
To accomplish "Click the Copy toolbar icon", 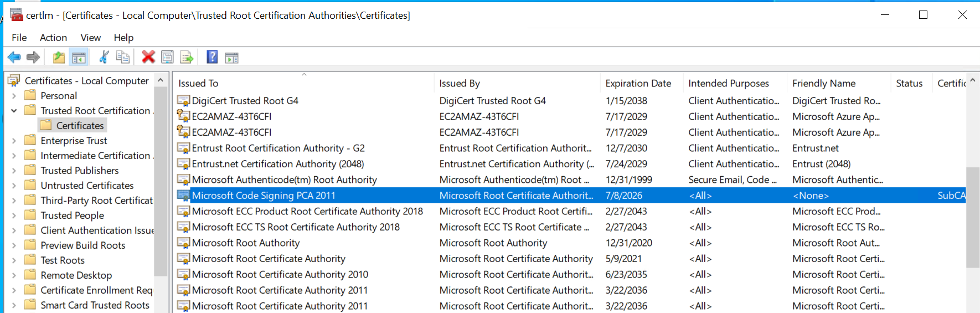I will click(x=123, y=57).
